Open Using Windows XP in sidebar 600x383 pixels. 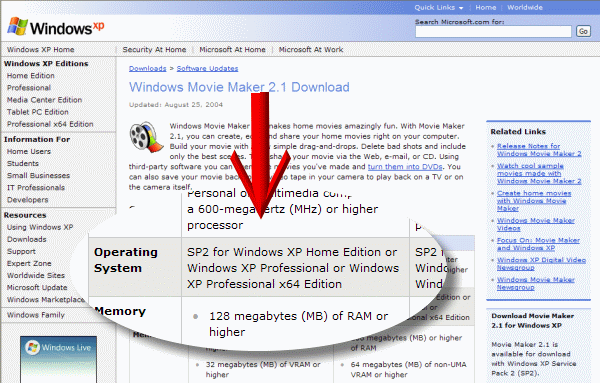pos(40,227)
